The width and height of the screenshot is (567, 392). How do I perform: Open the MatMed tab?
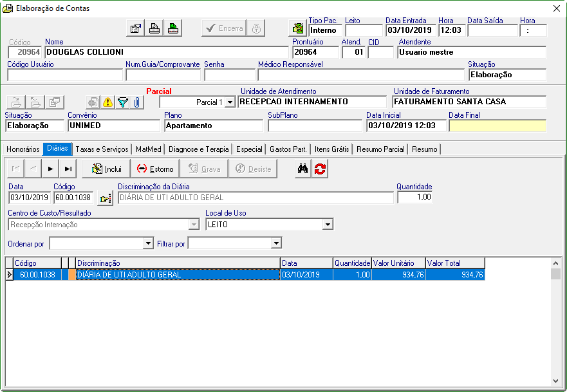point(149,149)
